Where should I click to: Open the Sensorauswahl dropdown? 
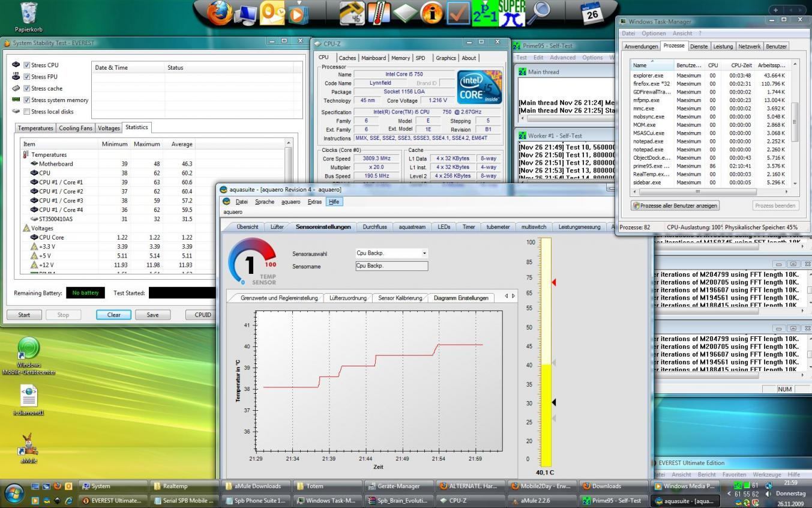(x=424, y=253)
